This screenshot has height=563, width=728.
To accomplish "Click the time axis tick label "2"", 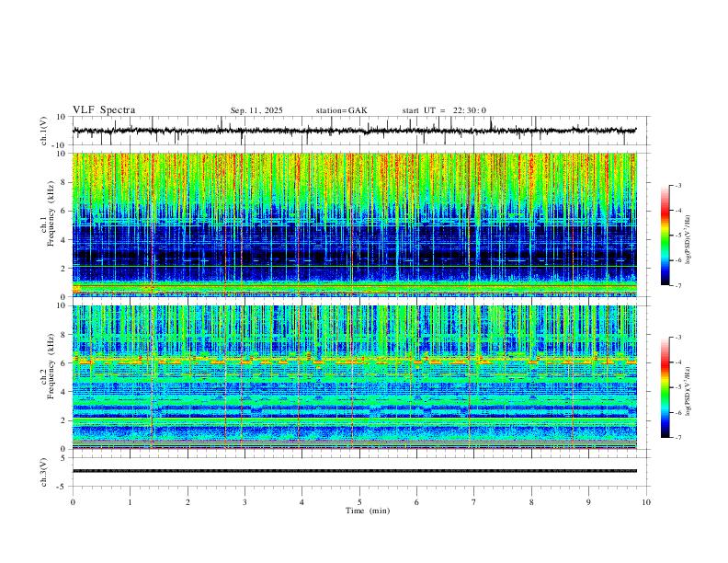I will [x=188, y=502].
